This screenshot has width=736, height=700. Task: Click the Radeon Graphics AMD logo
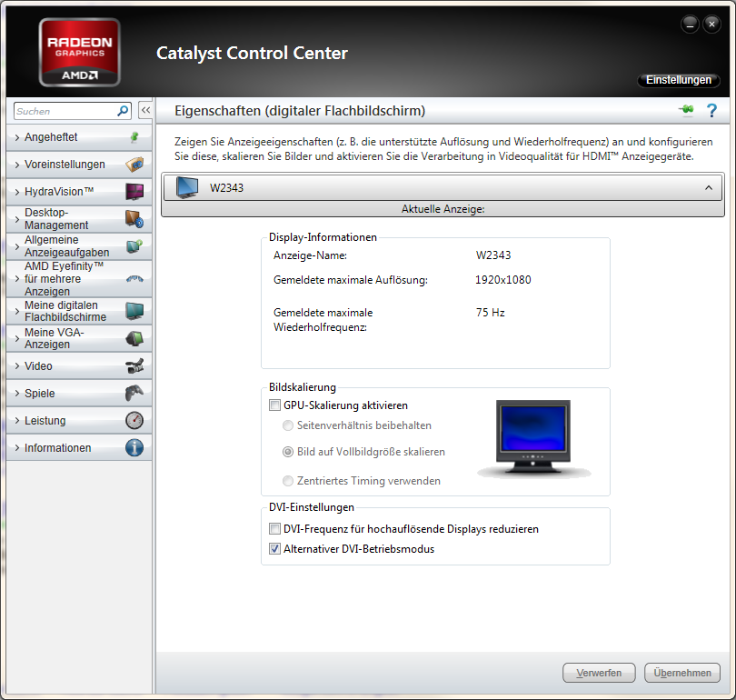coord(79,52)
